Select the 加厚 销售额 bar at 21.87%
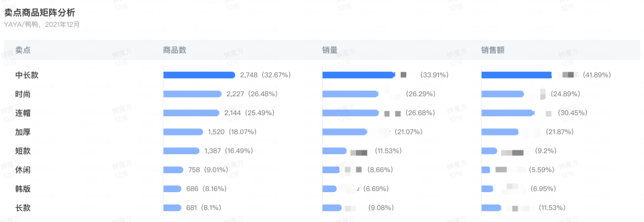Viewport: 644px width, 222px height. (500, 131)
